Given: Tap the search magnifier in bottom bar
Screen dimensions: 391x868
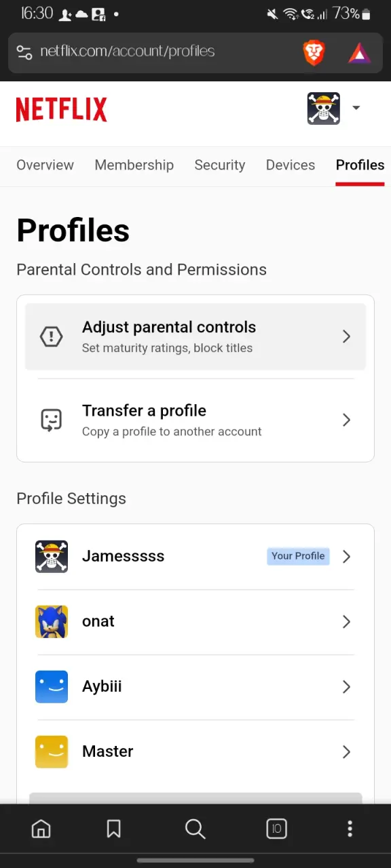Looking at the screenshot, I should point(195,829).
